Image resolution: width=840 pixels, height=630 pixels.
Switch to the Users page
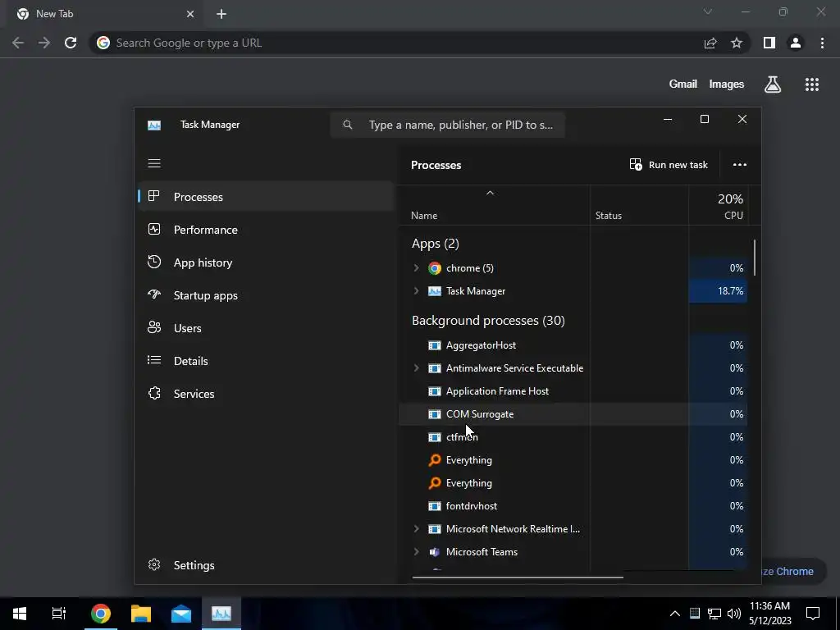267,328
